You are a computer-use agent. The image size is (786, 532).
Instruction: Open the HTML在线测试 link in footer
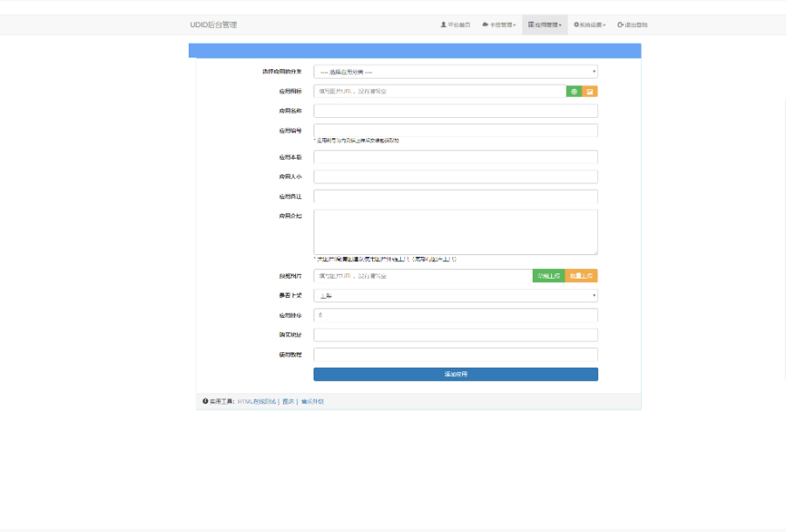[257, 402]
